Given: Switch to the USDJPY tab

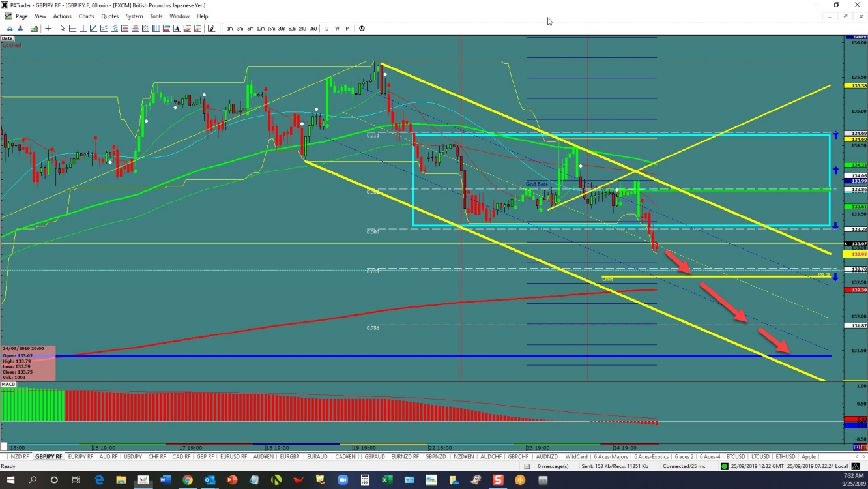Looking at the screenshot, I should coord(133,456).
